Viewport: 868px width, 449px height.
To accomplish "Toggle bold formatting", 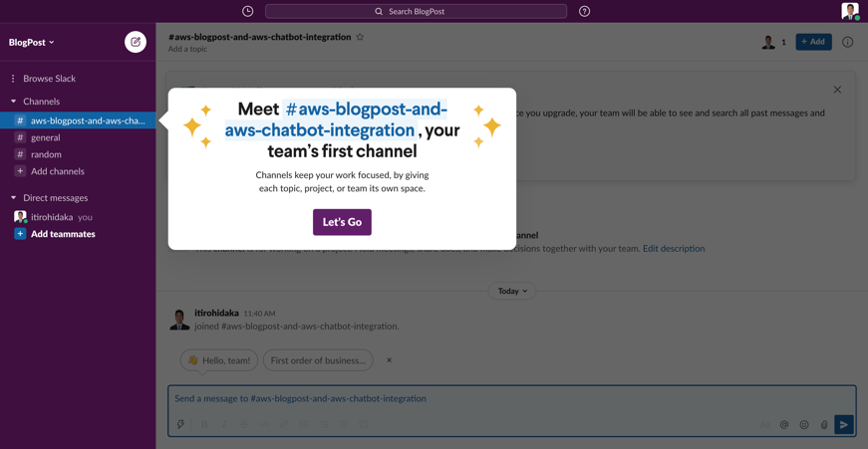I will click(x=204, y=425).
